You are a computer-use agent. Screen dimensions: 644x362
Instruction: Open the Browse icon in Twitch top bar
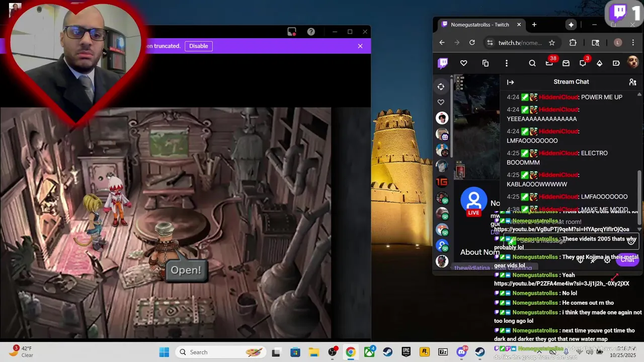(486, 63)
